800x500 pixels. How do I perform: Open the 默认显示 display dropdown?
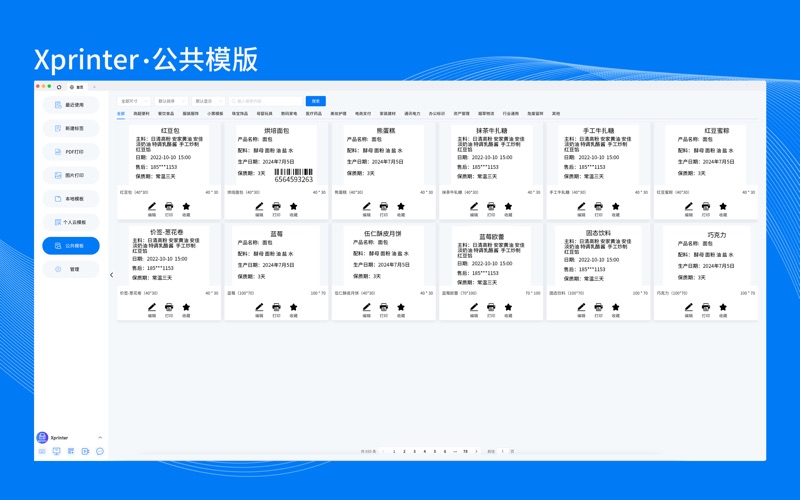208,101
